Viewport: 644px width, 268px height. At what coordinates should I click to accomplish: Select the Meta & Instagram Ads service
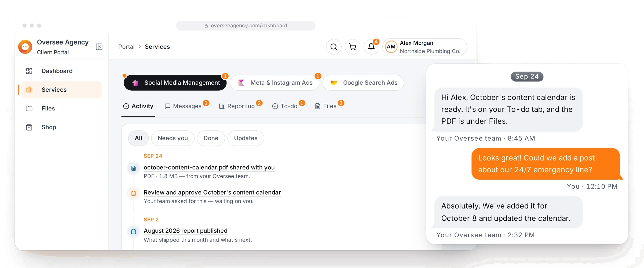pos(275,83)
